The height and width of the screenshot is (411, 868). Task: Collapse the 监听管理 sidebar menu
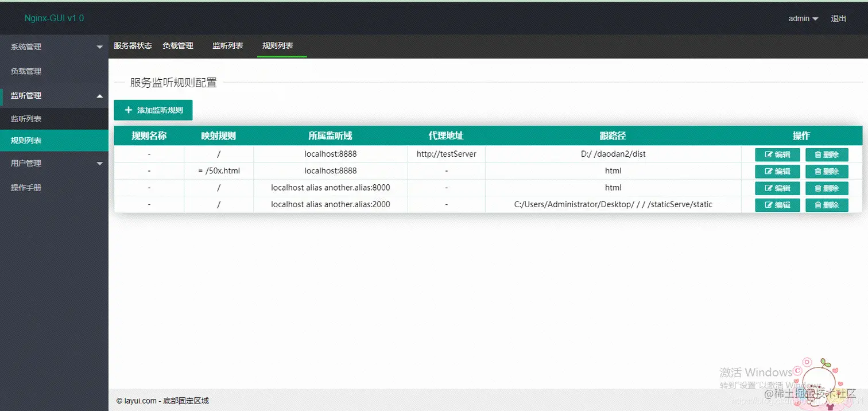[55, 95]
